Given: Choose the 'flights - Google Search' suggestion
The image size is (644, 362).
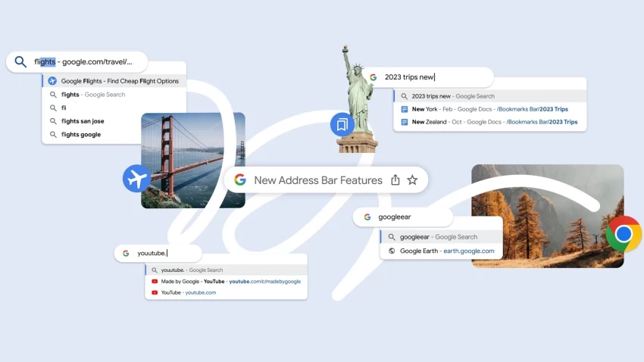Looking at the screenshot, I should 114,95.
